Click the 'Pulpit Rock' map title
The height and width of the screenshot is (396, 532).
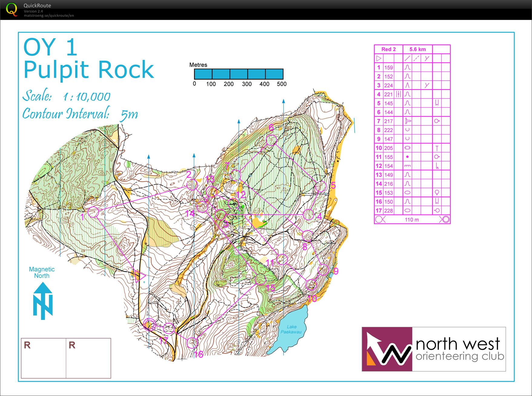click(89, 70)
